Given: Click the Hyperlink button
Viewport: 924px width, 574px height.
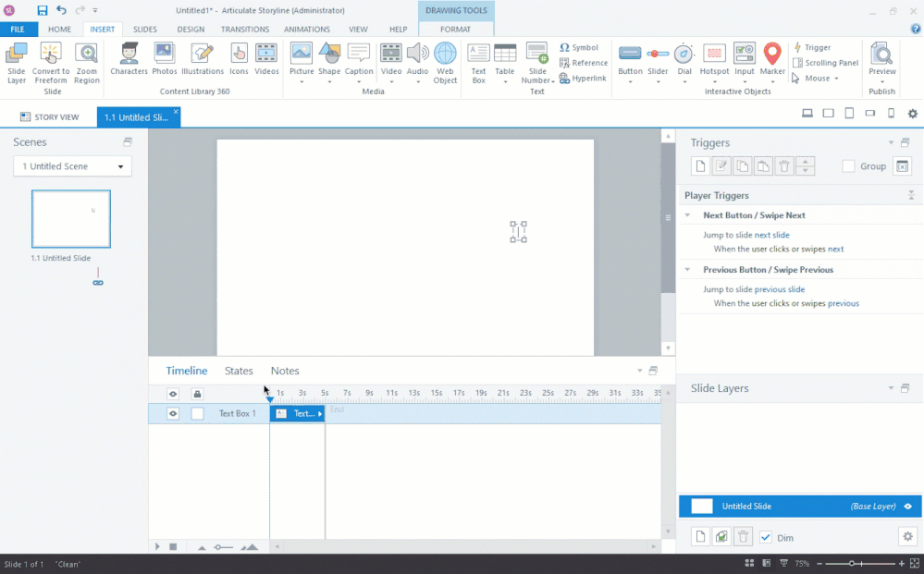Looking at the screenshot, I should [x=584, y=79].
